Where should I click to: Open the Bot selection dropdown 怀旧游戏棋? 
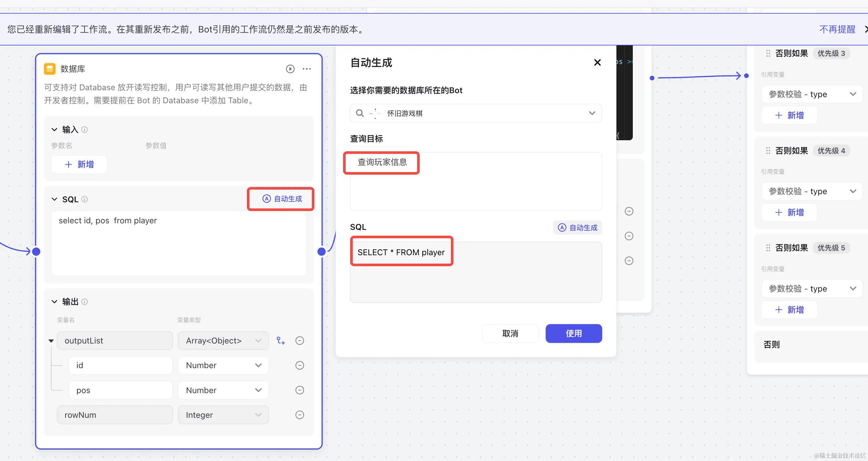coord(476,113)
